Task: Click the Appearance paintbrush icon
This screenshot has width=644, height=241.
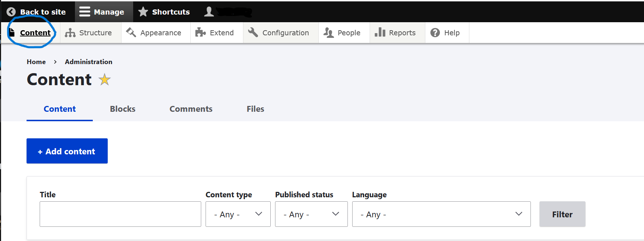Action: (x=131, y=32)
